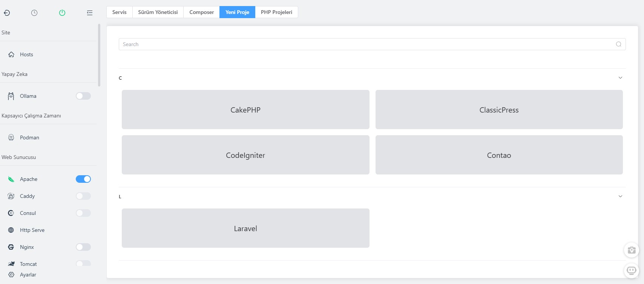Image resolution: width=644 pixels, height=284 pixels.
Task: Switch to the PHP Projeleri tab
Action: click(x=276, y=12)
